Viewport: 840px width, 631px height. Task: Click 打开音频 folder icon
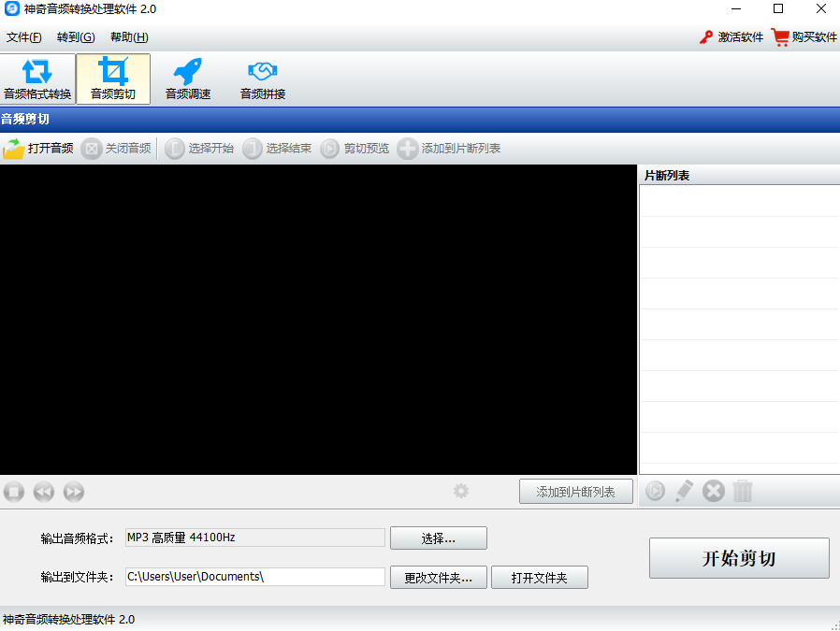14,149
